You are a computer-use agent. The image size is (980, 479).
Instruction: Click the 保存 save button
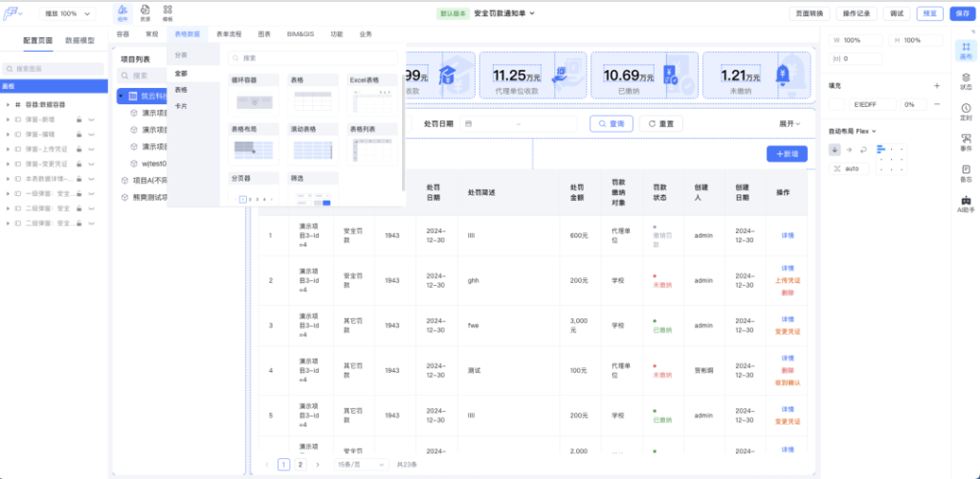tap(962, 13)
